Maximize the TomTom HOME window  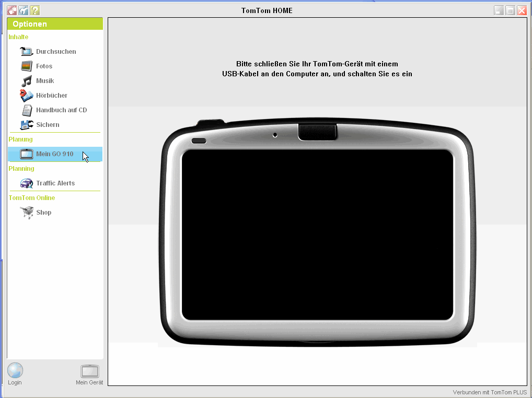510,10
